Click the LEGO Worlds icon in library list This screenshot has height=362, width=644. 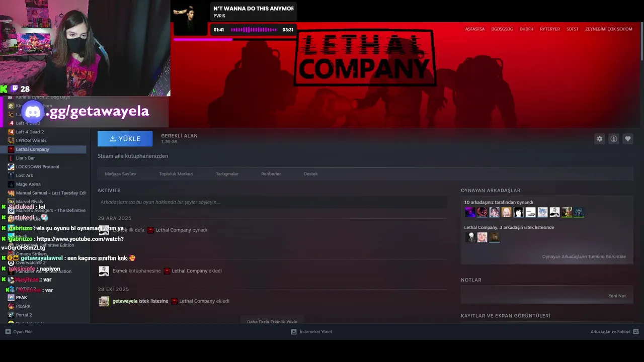(x=11, y=140)
